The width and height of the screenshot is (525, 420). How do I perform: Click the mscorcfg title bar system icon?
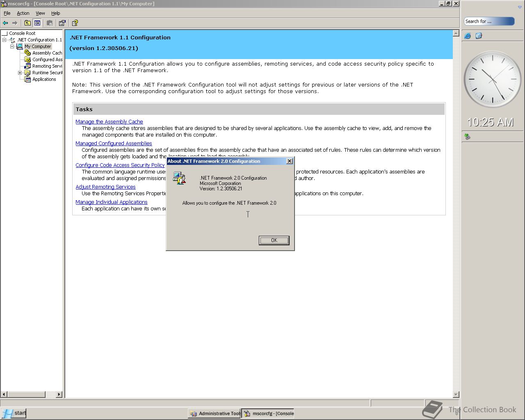click(4, 4)
